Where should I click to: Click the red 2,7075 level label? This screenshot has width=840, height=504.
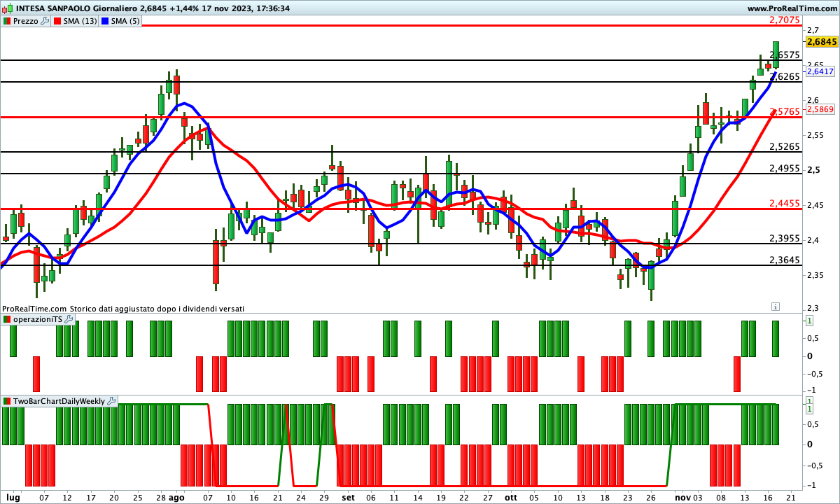784,20
